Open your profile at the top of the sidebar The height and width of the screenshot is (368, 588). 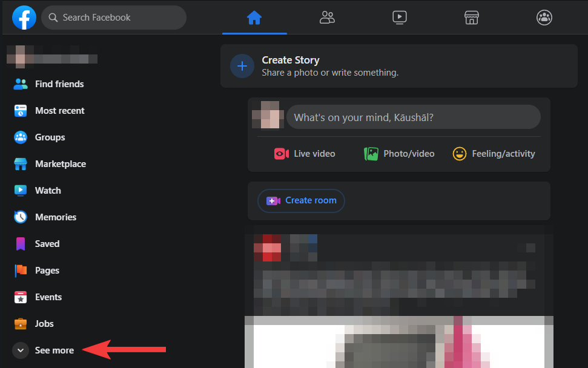[52, 57]
